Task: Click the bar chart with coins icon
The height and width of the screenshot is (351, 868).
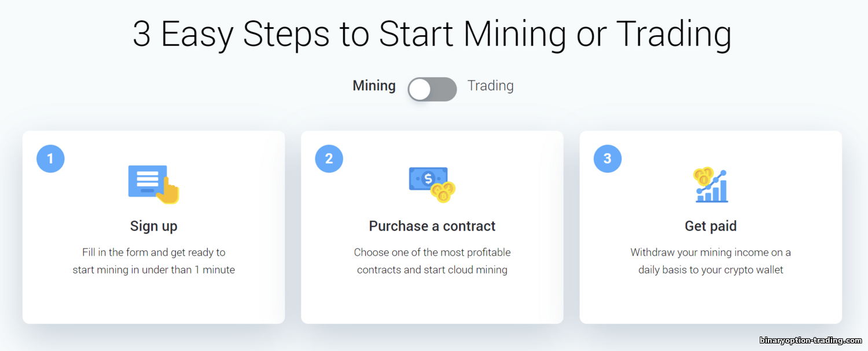Action: [711, 184]
